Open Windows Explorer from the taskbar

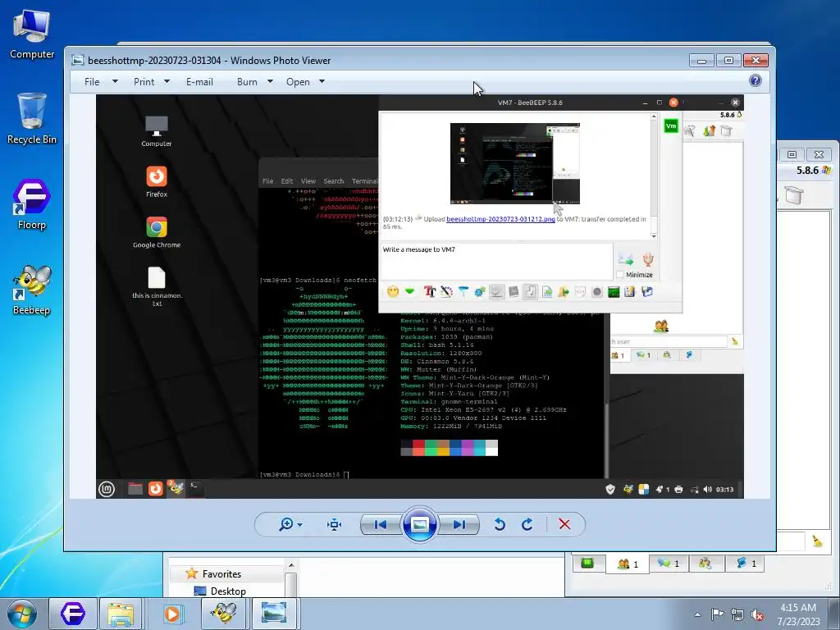121,614
